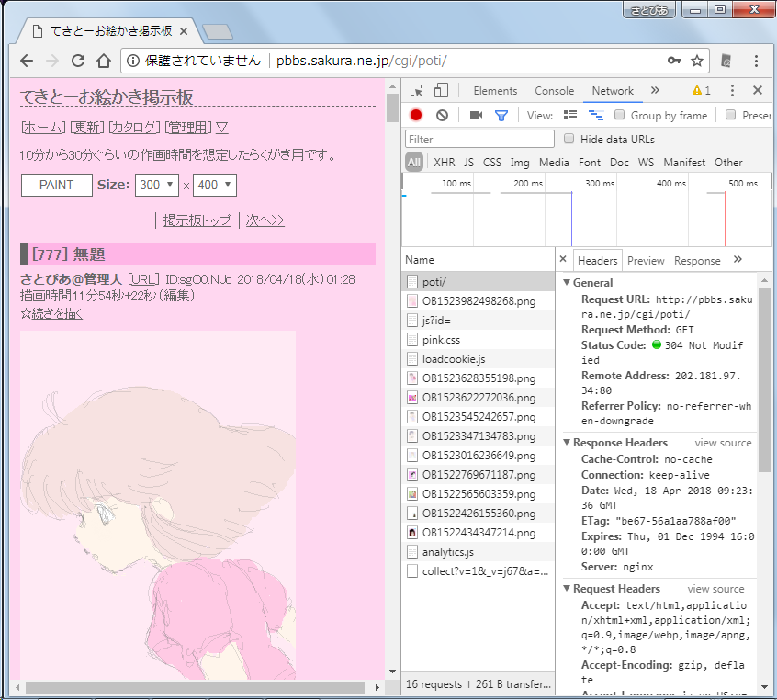This screenshot has height=700, width=777.
Task: Expand the ▽ menu toggle link
Action: point(222,128)
